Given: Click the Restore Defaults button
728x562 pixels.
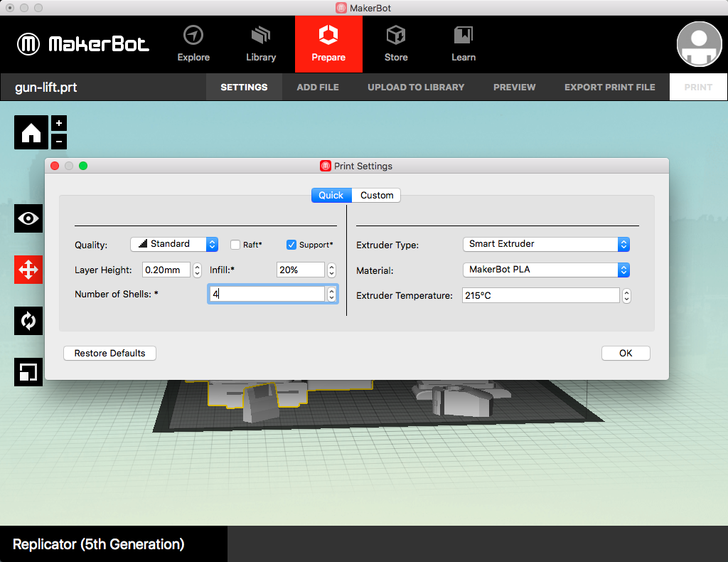Looking at the screenshot, I should (x=109, y=353).
